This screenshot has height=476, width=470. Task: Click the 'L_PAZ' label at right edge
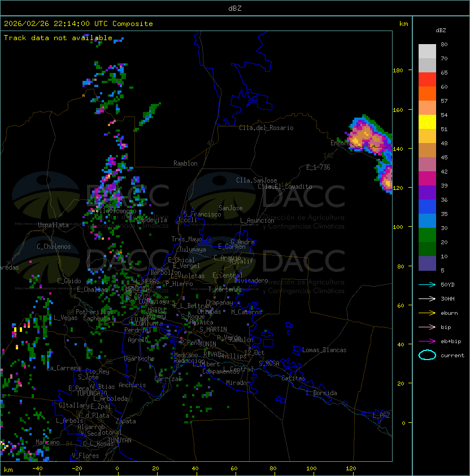point(381,416)
